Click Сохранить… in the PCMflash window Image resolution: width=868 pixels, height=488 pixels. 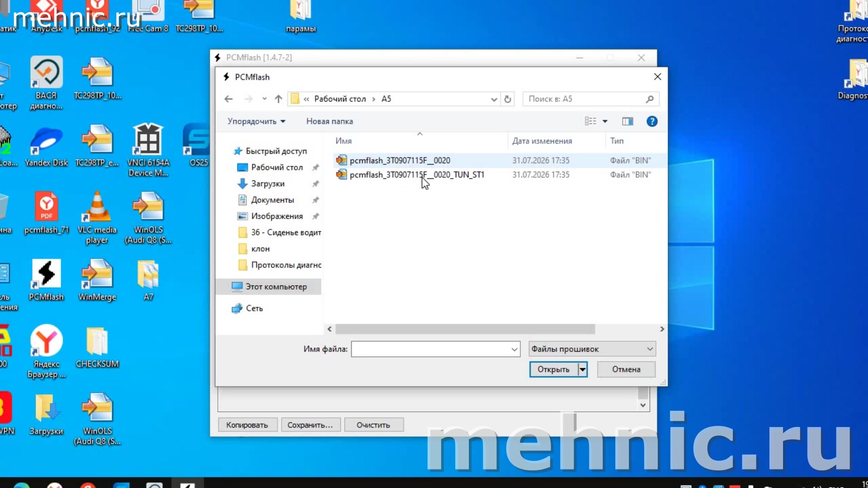[310, 425]
